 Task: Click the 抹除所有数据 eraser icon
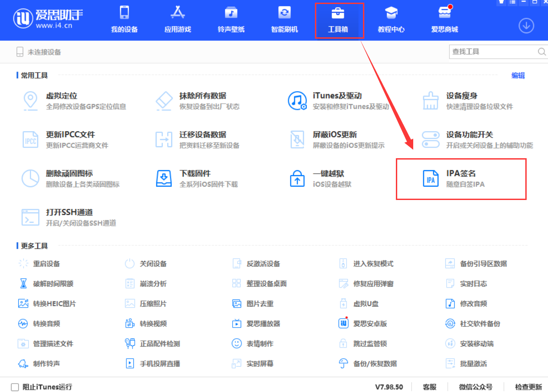coord(164,101)
